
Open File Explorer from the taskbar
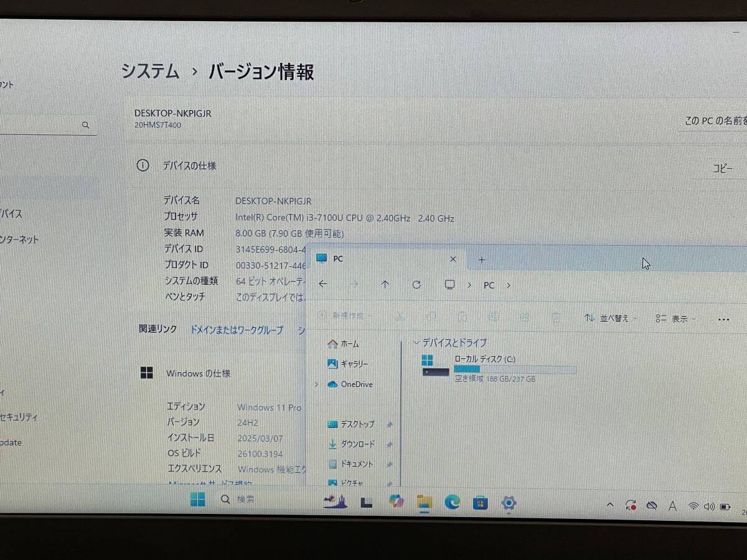tap(424, 502)
